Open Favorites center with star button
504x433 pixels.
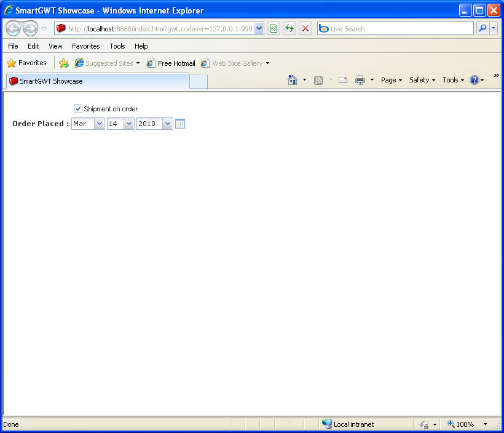click(x=26, y=63)
